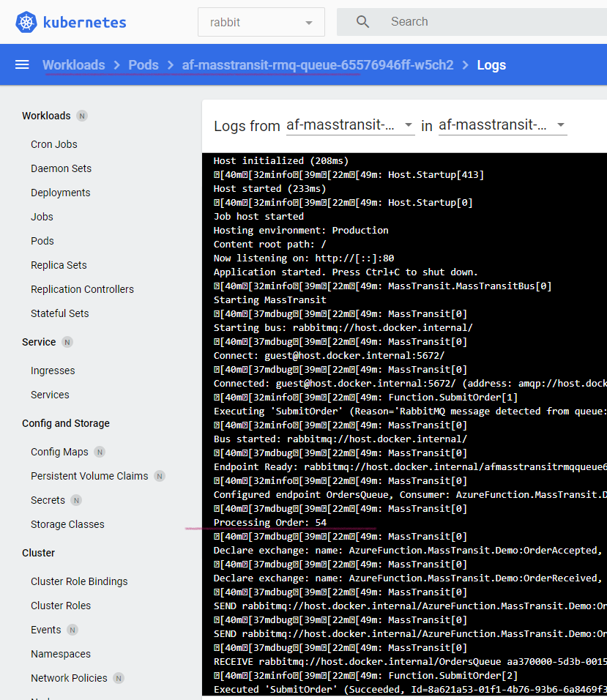Select Logs in the breadcrumb
Screen dimensions: 607x700
(491, 65)
